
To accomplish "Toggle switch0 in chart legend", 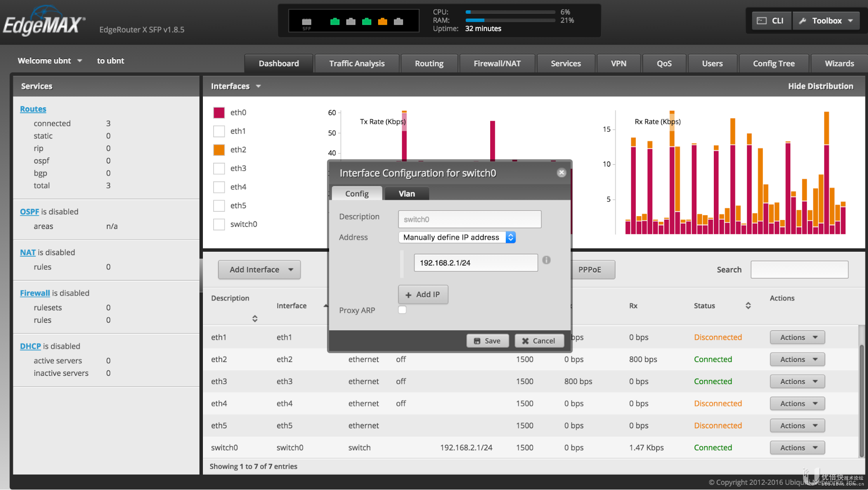I will (x=219, y=224).
